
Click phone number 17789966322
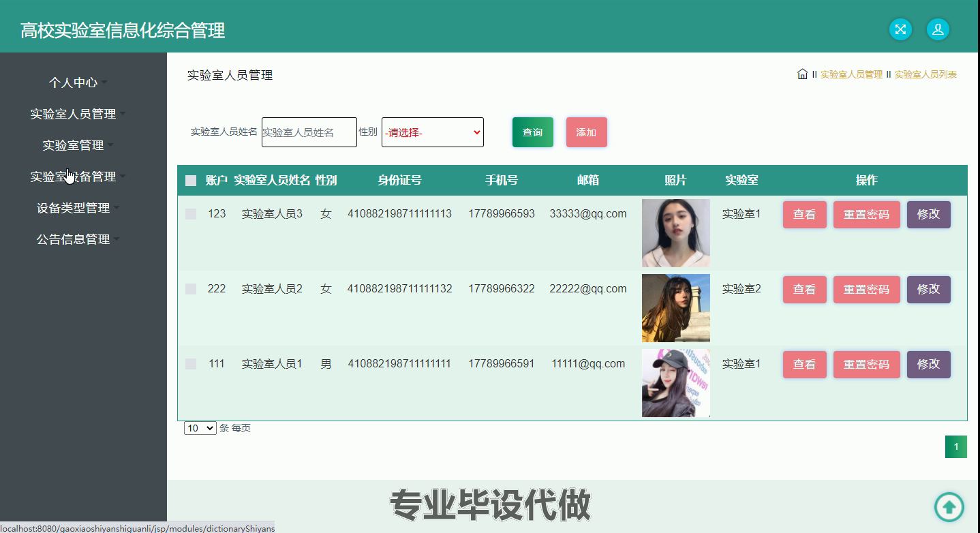(x=502, y=289)
